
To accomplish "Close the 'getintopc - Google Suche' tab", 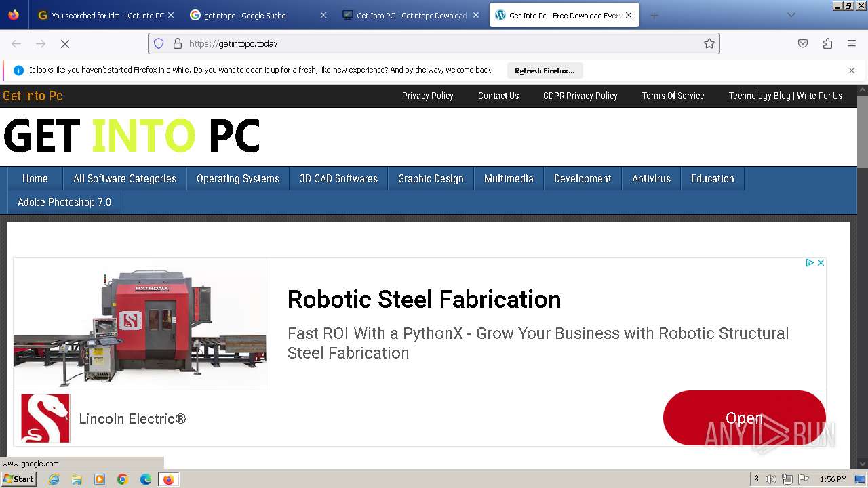I will [x=323, y=15].
